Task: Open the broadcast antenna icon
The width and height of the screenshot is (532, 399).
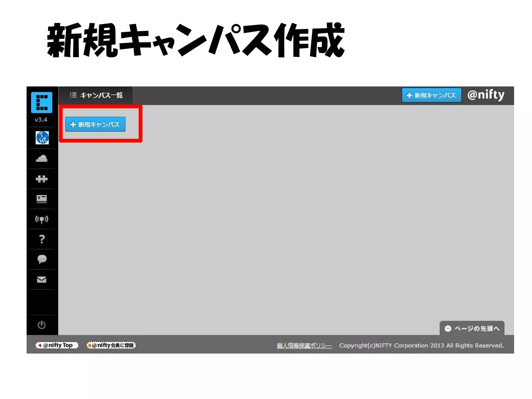Action: point(42,219)
